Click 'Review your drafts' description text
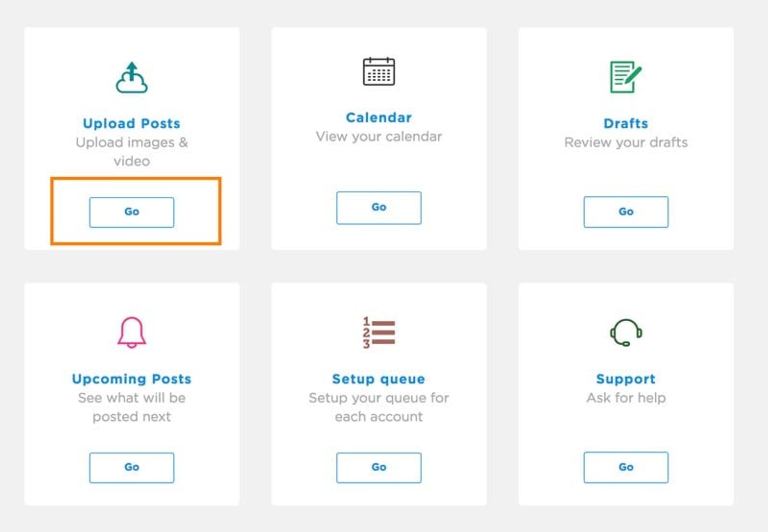The image size is (768, 532). click(x=626, y=143)
